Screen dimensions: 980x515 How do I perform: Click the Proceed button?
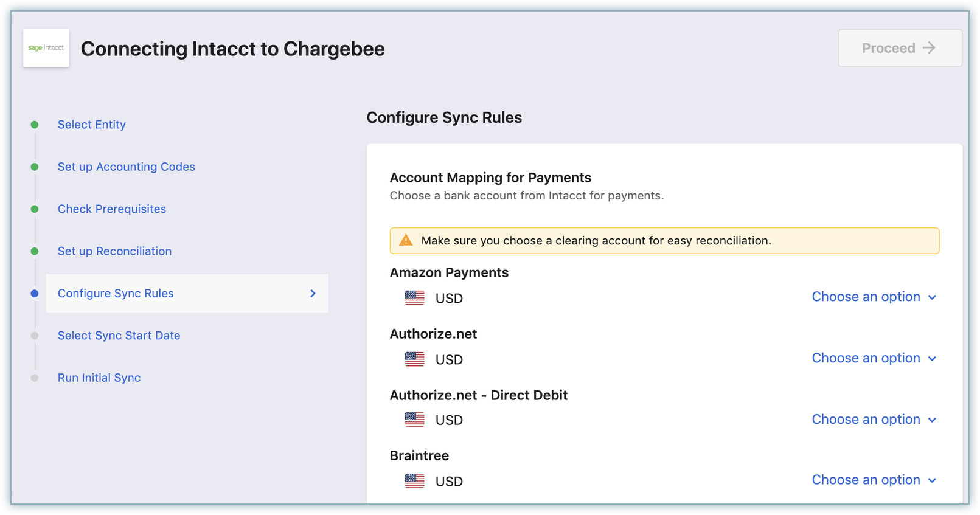(x=900, y=48)
